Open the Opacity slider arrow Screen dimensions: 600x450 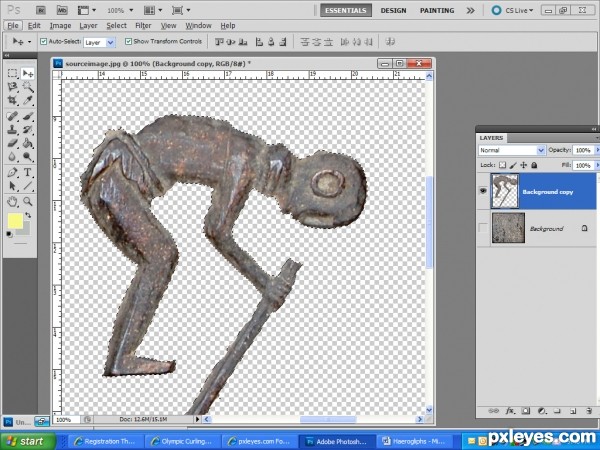[x=597, y=150]
